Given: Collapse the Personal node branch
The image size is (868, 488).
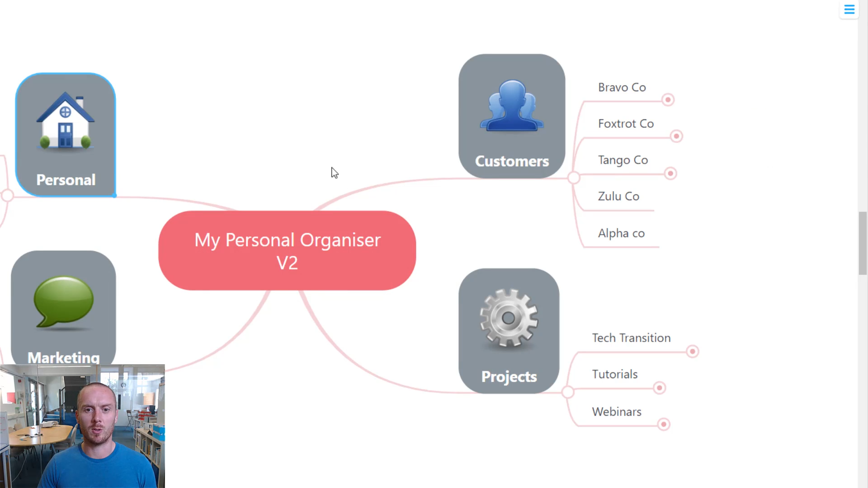Looking at the screenshot, I should 7,195.
